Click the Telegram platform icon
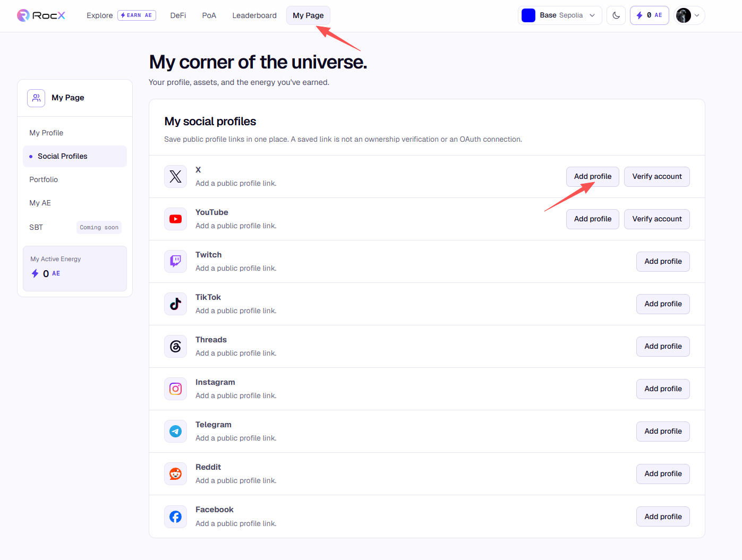 pyautogui.click(x=175, y=431)
